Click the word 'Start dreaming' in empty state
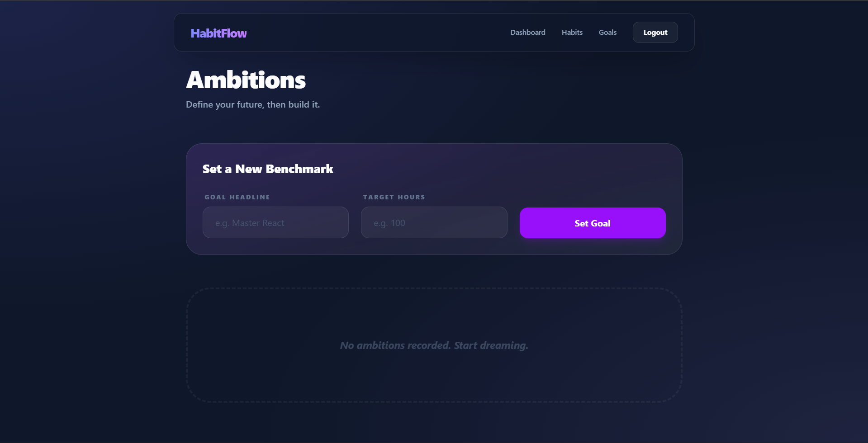 tap(491, 346)
